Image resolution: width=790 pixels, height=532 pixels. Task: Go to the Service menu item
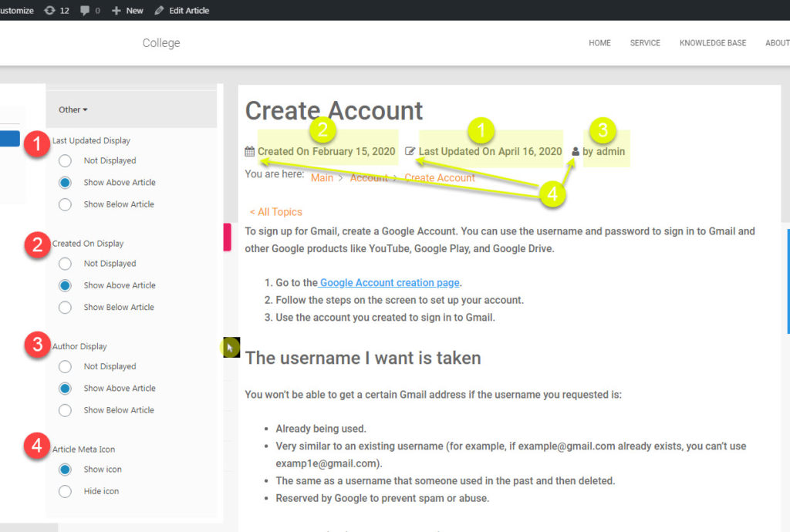(645, 43)
